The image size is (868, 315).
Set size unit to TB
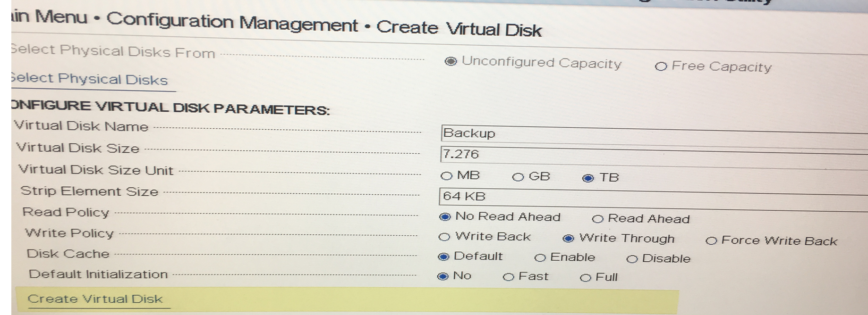pyautogui.click(x=588, y=178)
